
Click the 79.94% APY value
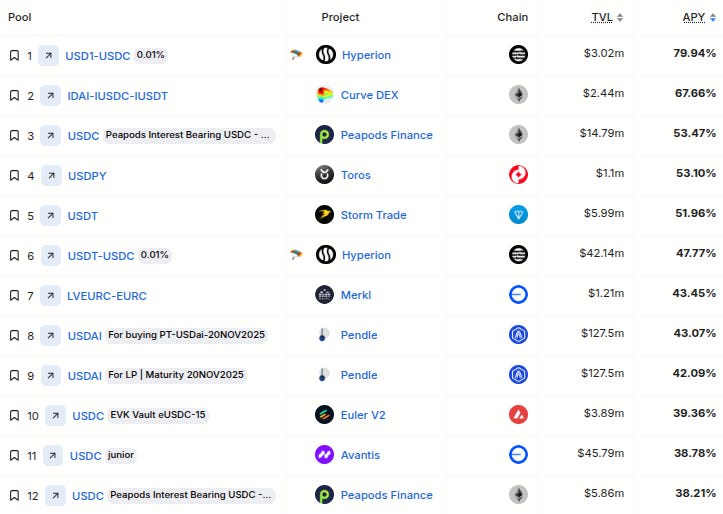pyautogui.click(x=694, y=53)
